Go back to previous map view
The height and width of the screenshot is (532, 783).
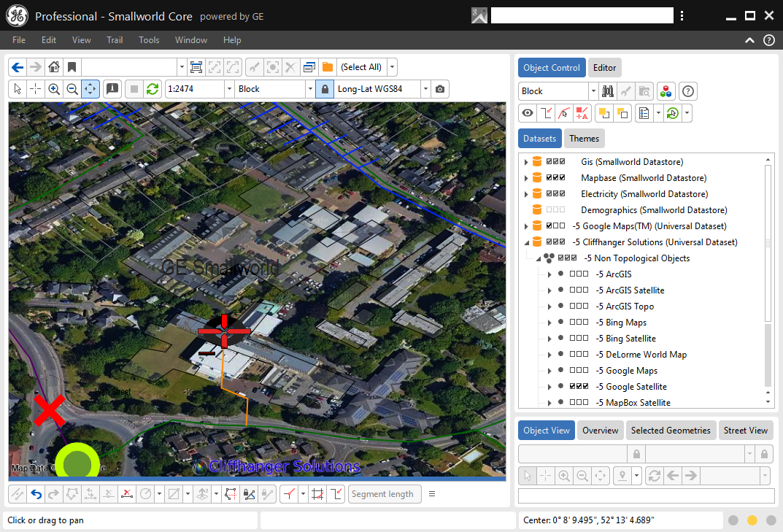(x=18, y=67)
